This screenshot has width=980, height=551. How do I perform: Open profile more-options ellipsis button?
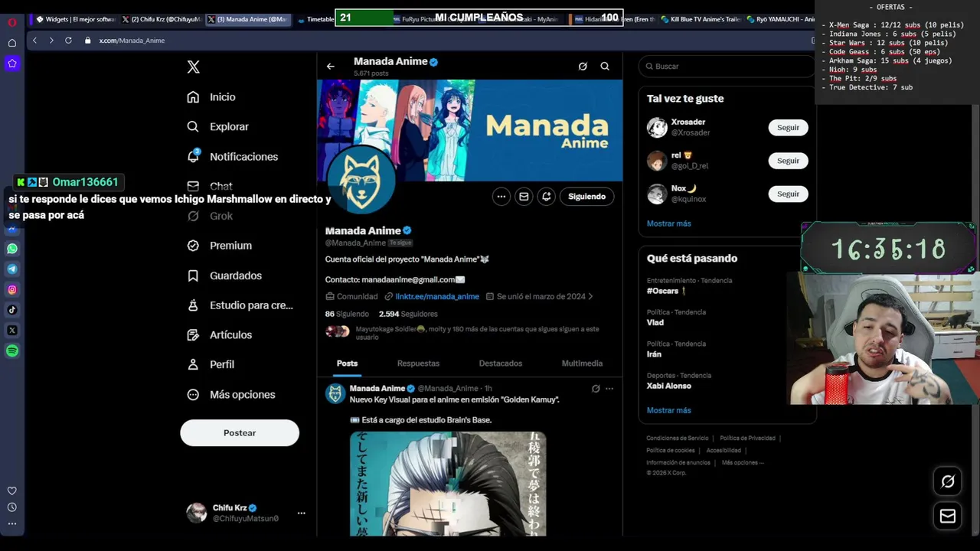[x=501, y=197]
